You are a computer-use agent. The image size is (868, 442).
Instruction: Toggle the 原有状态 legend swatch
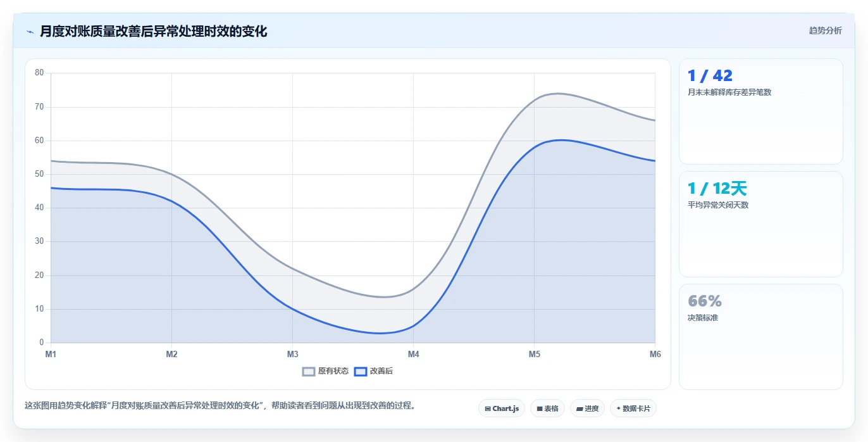[309, 372]
